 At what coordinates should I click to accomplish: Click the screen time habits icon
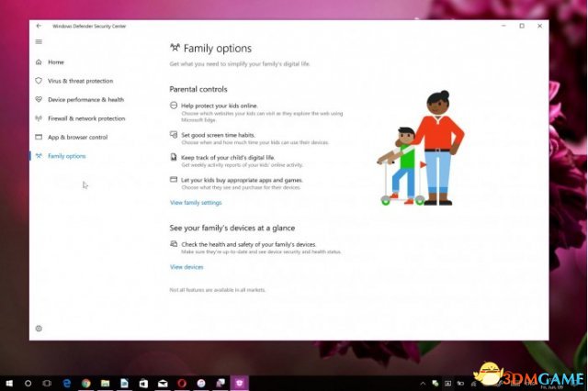174,134
